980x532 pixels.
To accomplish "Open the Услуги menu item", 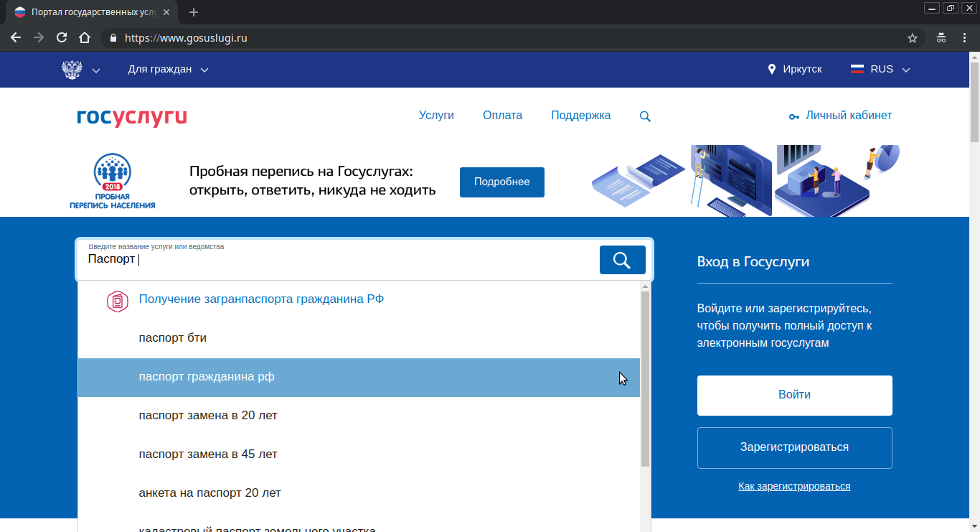I will [436, 116].
